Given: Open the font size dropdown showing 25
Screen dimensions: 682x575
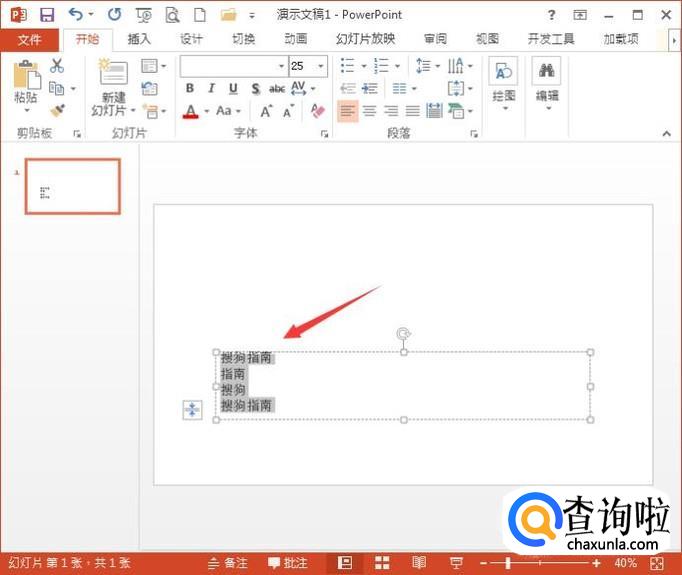Looking at the screenshot, I should (321, 66).
